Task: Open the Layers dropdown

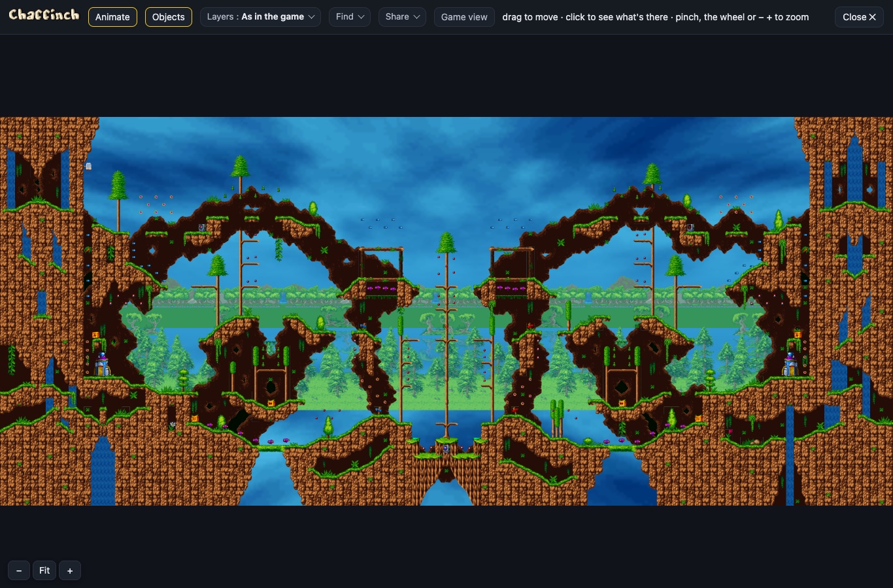Action: (260, 17)
